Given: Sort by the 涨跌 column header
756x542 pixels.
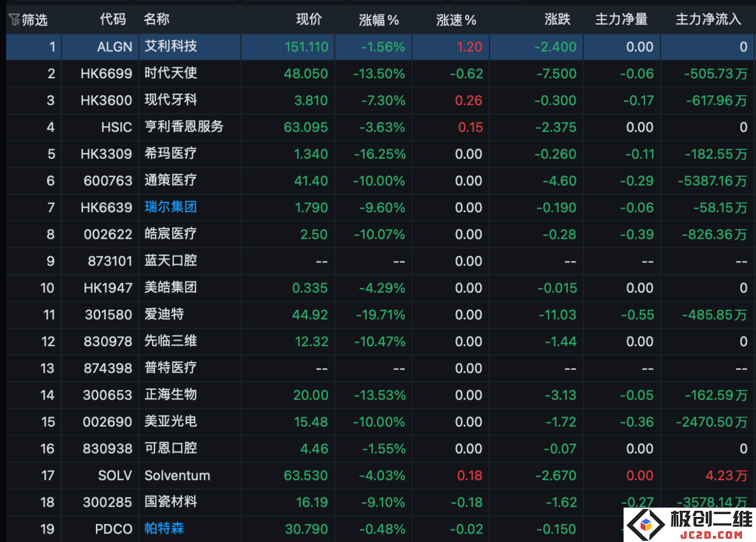Looking at the screenshot, I should pyautogui.click(x=557, y=20).
